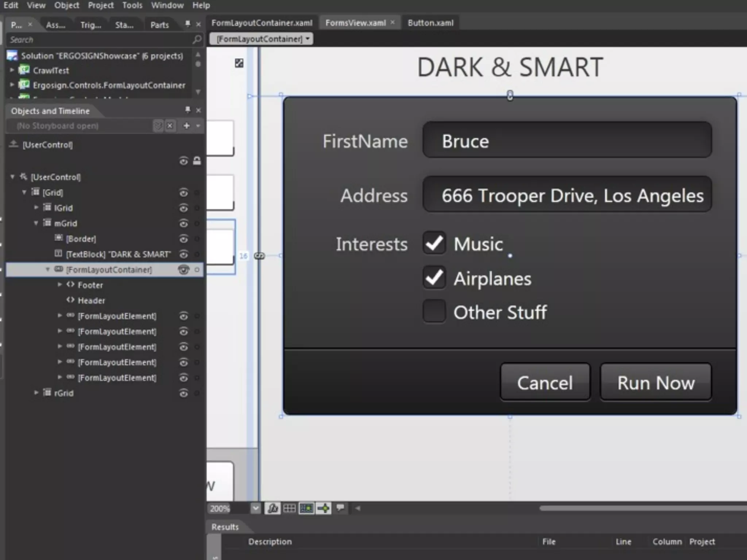Expand the rGrid tree node
Image resolution: width=747 pixels, height=560 pixels.
click(36, 393)
